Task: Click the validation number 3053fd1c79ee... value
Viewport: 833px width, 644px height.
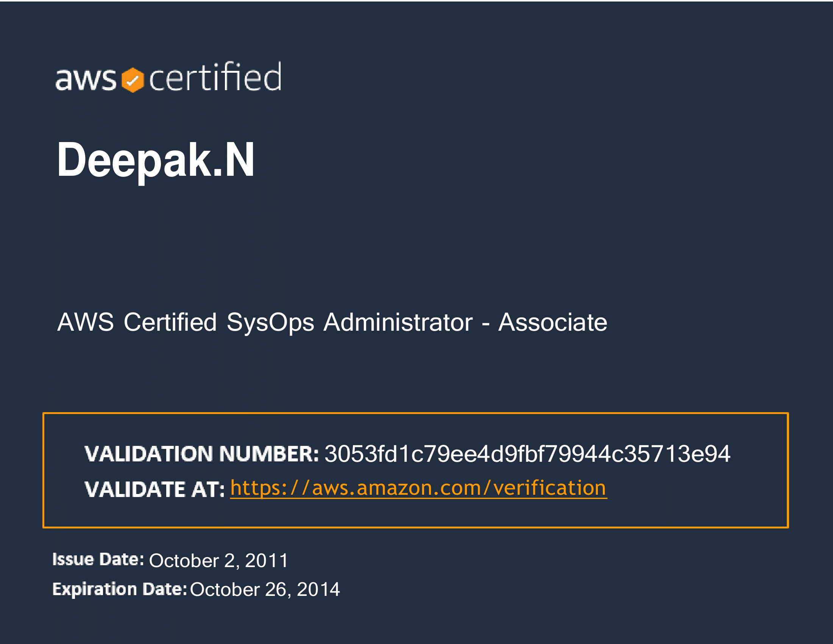Action: tap(527, 454)
